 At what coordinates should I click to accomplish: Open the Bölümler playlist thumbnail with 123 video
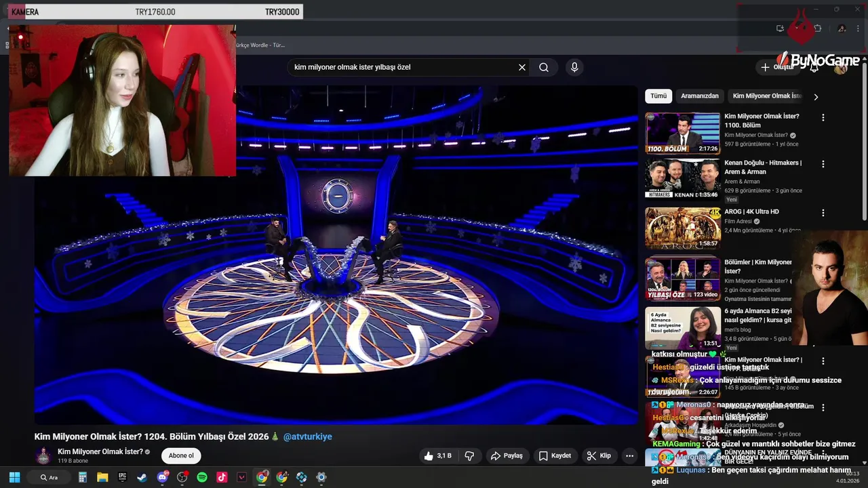[682, 279]
